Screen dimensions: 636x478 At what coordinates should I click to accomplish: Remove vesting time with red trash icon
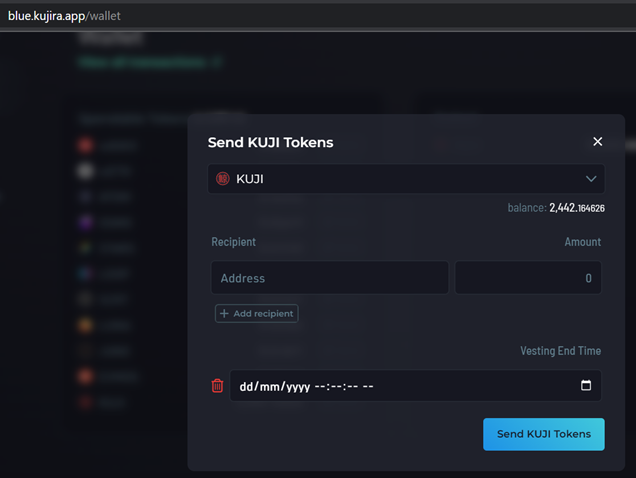[217, 385]
